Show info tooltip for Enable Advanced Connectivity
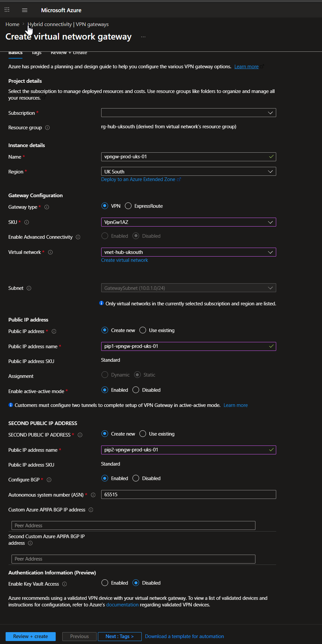Screen dimensions: 322x644 click(x=78, y=237)
